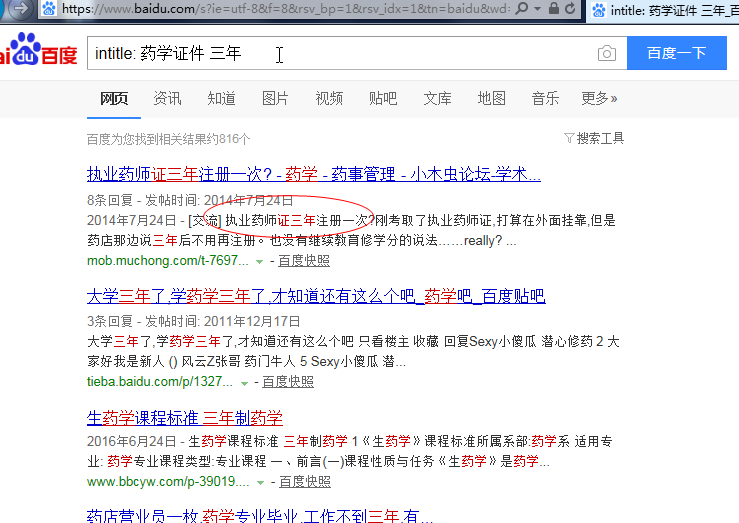Open 百度快照 for bbcyw result

tap(305, 481)
